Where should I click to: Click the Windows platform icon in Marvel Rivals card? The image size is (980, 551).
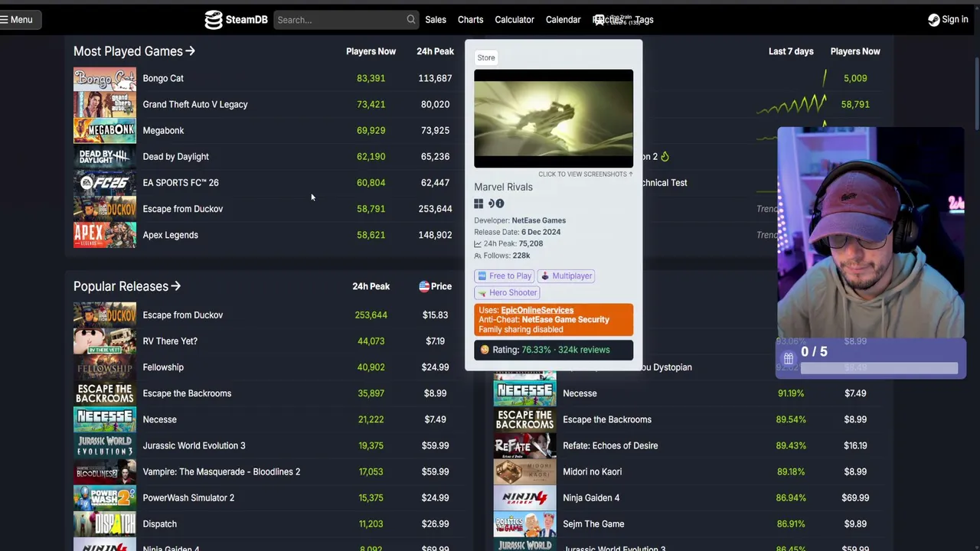479,204
